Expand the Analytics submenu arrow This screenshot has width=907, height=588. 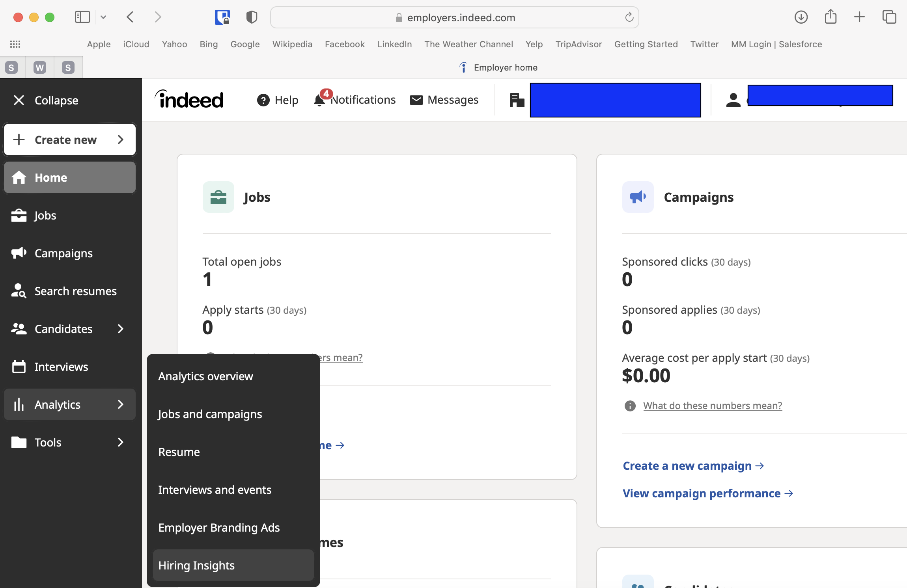tap(121, 404)
